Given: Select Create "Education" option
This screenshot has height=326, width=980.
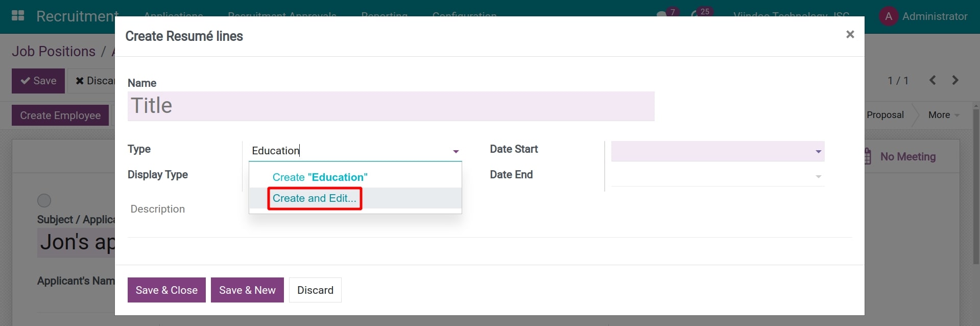Looking at the screenshot, I should 320,177.
